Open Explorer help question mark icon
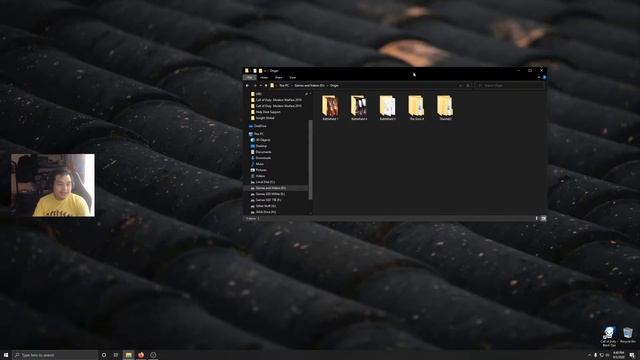The image size is (640, 360). click(544, 77)
